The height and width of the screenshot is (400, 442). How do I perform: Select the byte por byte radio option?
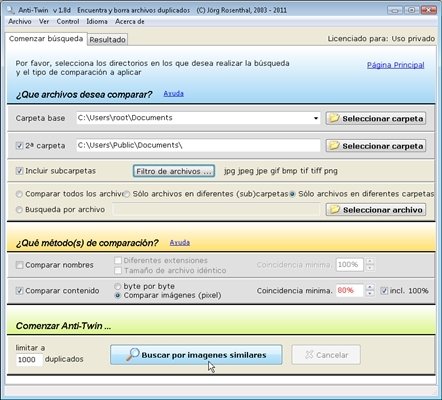(x=117, y=286)
